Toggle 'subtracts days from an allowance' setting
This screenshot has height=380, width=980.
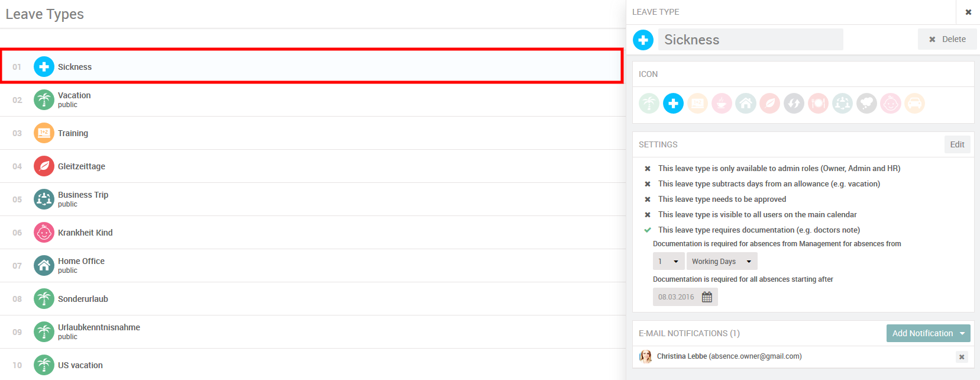pos(648,184)
